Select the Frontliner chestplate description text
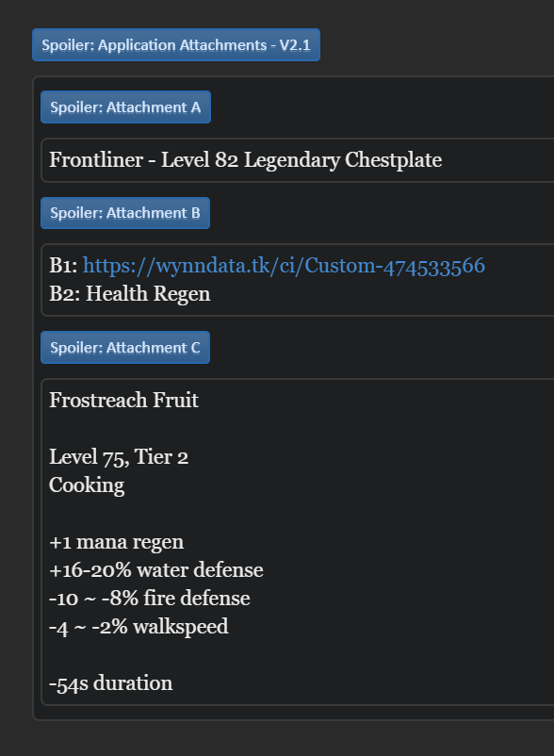The width and height of the screenshot is (554, 756). (x=245, y=160)
